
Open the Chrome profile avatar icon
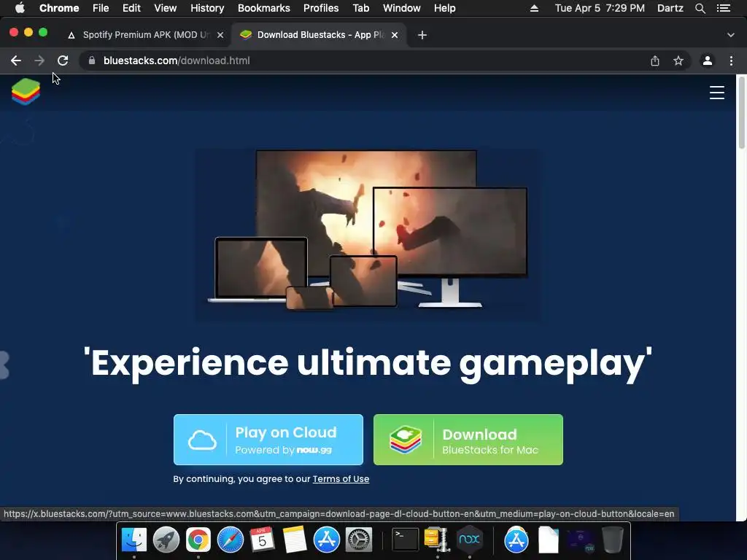click(x=708, y=61)
